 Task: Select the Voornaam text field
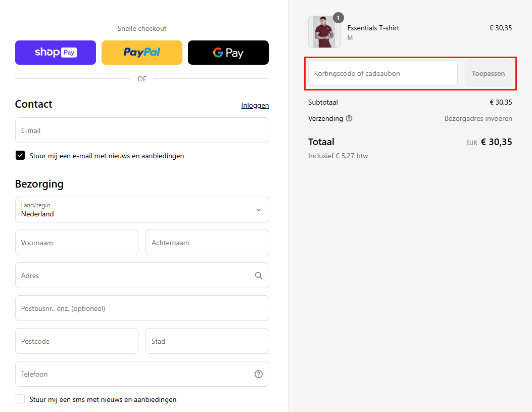(77, 243)
